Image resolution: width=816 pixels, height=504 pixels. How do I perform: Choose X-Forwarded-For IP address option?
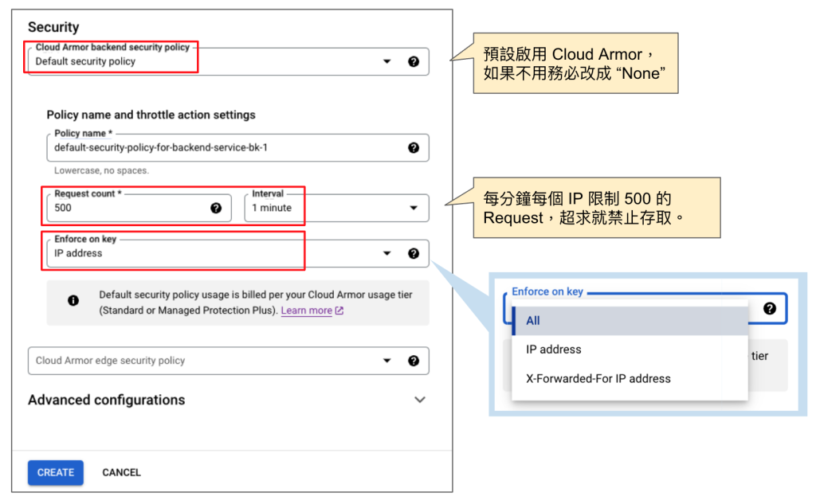pyautogui.click(x=630, y=379)
